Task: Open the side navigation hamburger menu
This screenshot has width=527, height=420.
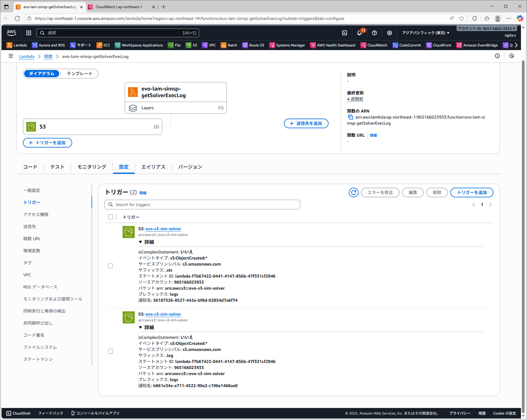Action: [x=11, y=56]
